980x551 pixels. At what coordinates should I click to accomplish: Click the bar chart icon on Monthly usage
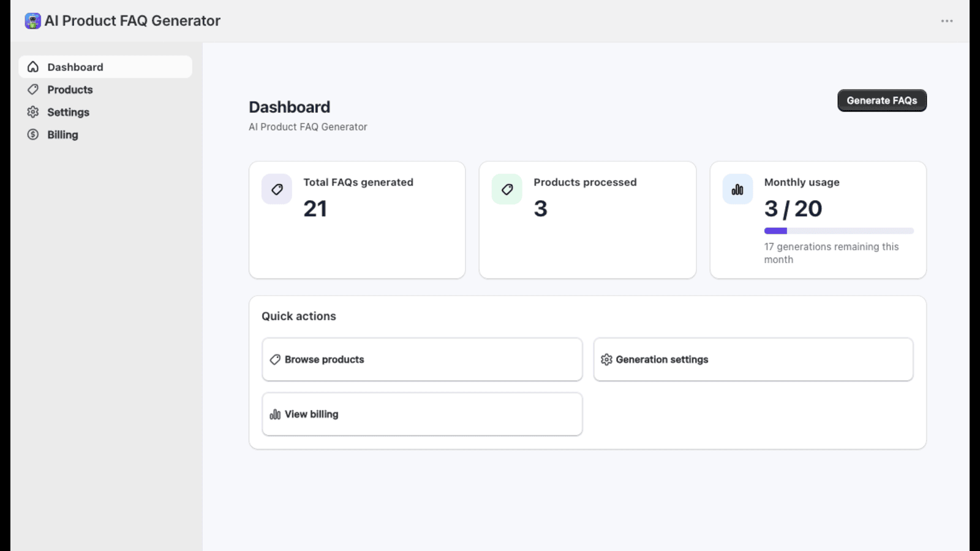pos(737,189)
